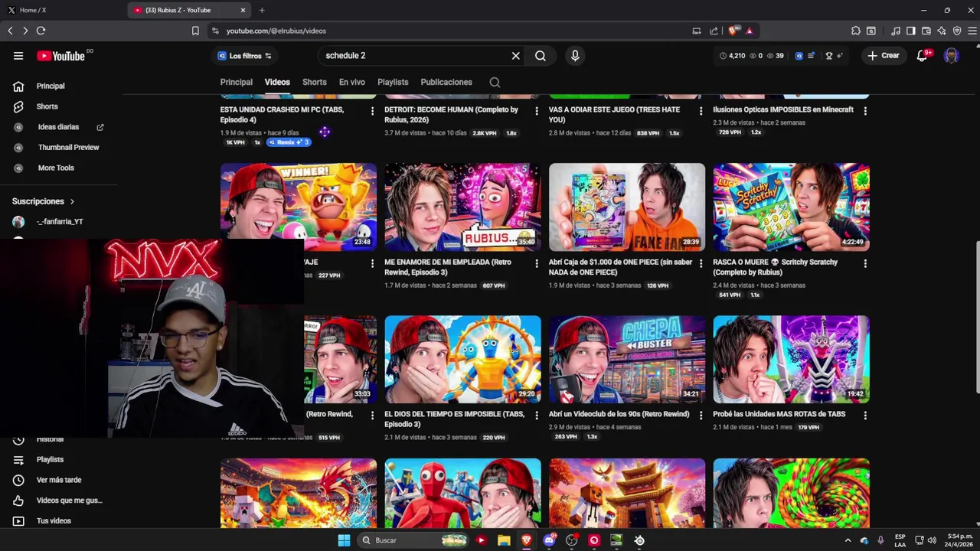980x551 pixels.
Task: Show hidden system tray icons chevron
Action: tap(848, 540)
